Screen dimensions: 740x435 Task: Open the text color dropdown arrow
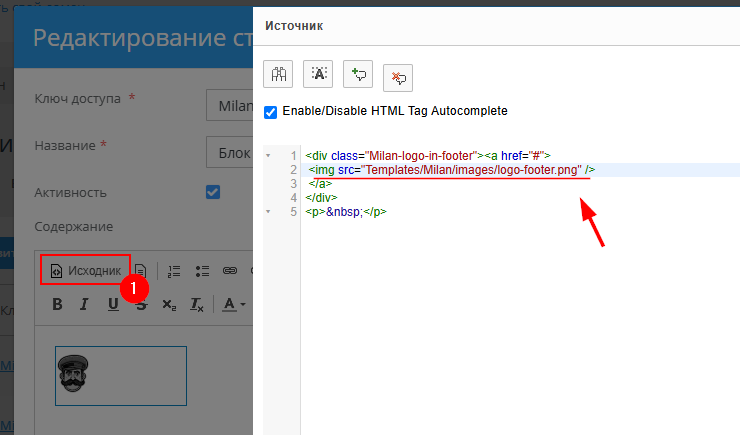(x=242, y=304)
